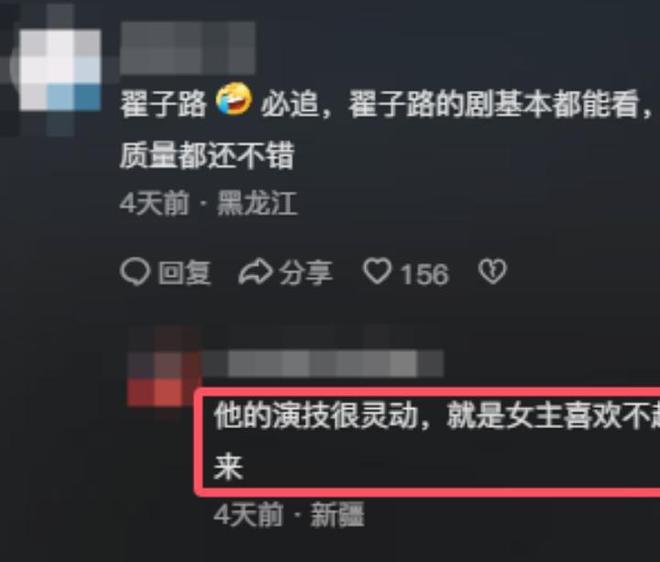Click the 黑龙江 location label
The width and height of the screenshot is (660, 562).
click(257, 204)
